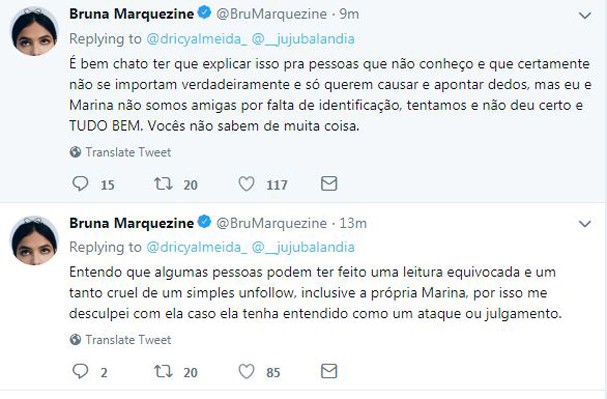The image size is (607, 399).
Task: Click the avatar on the first tweet
Action: (x=34, y=32)
